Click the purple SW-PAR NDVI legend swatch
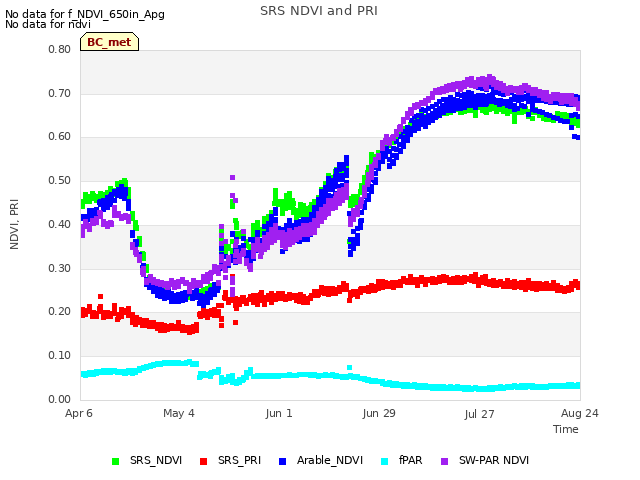Screen dimensions: 640x480 point(444,461)
